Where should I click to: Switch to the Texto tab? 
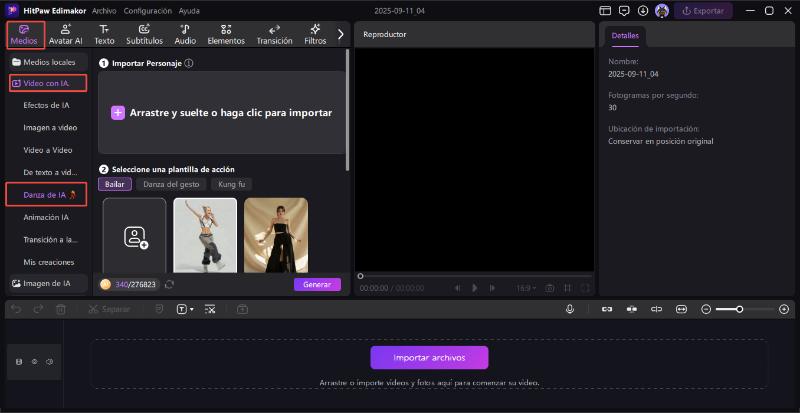click(x=104, y=35)
